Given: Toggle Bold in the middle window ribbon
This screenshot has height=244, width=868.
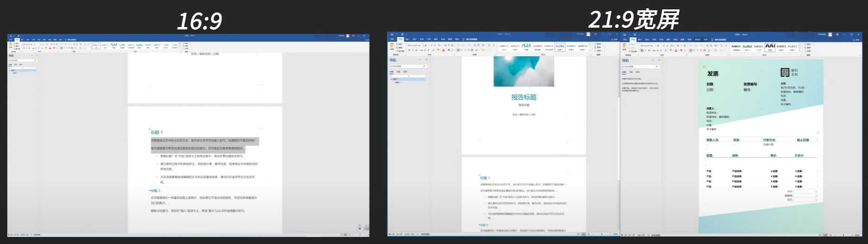Looking at the screenshot, I should pyautogui.click(x=409, y=50).
